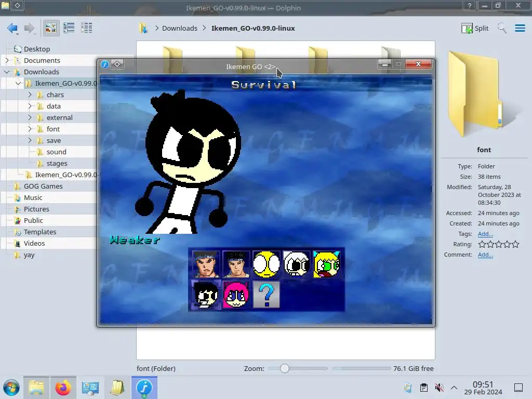This screenshot has width=532, height=399.
Task: Click show desktop button in tray
Action: (x=518, y=388)
